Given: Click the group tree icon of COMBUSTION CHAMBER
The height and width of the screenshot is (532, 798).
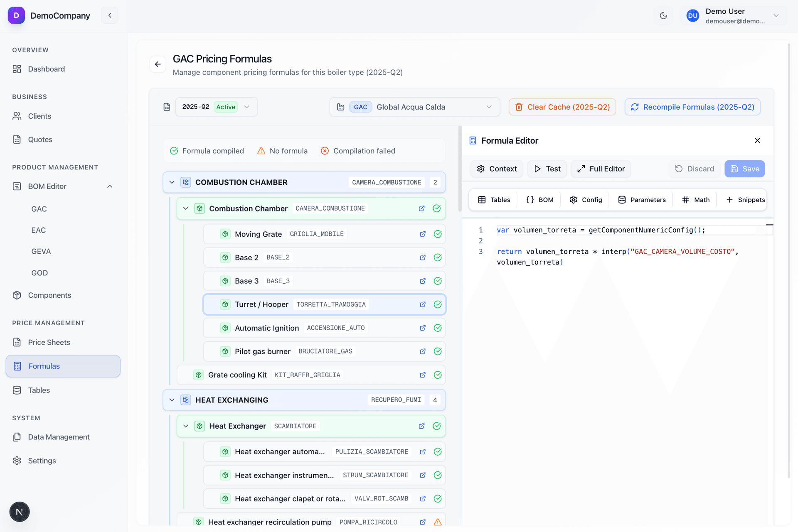Looking at the screenshot, I should pyautogui.click(x=186, y=182).
